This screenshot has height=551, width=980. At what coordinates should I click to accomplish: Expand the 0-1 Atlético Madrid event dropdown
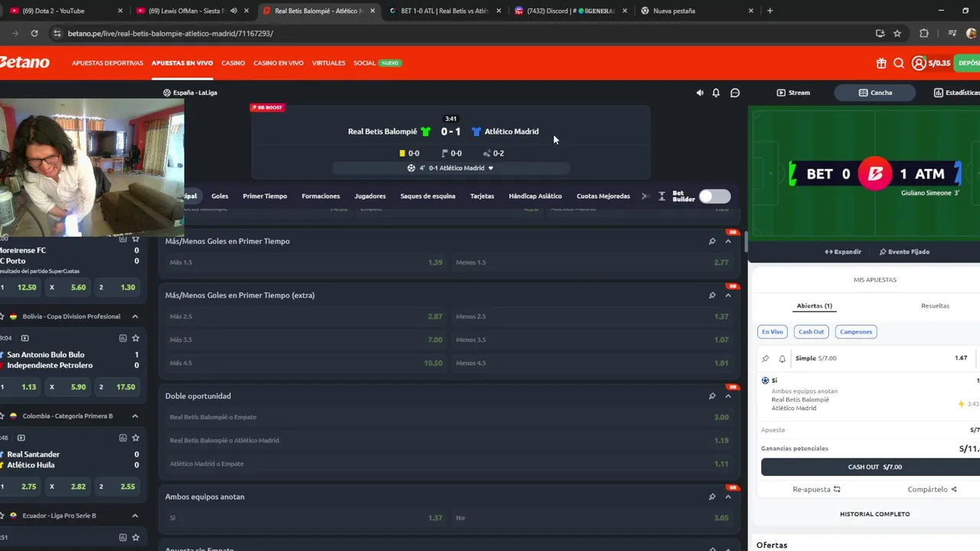[451, 168]
